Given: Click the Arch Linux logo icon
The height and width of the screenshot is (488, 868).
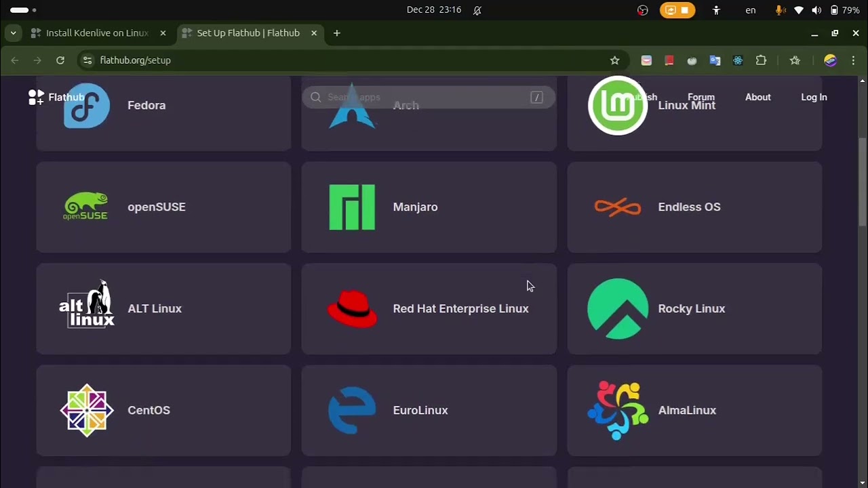Looking at the screenshot, I should point(352,105).
